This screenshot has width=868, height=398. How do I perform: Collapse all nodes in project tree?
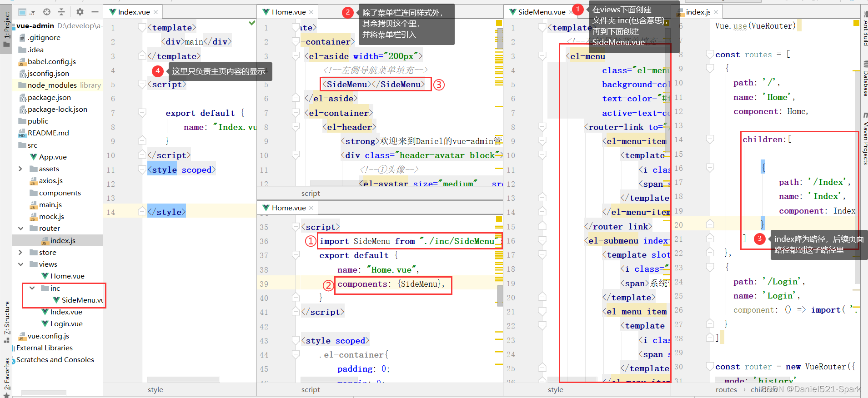point(61,12)
